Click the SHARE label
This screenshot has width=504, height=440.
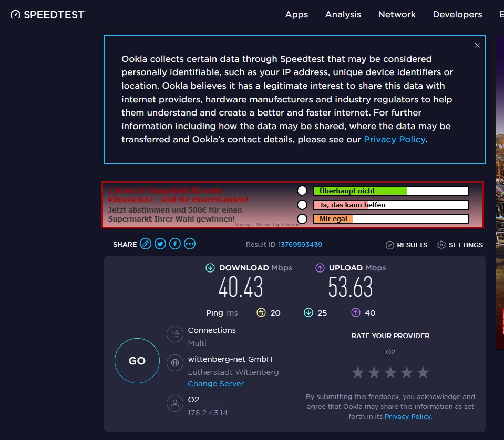(125, 244)
